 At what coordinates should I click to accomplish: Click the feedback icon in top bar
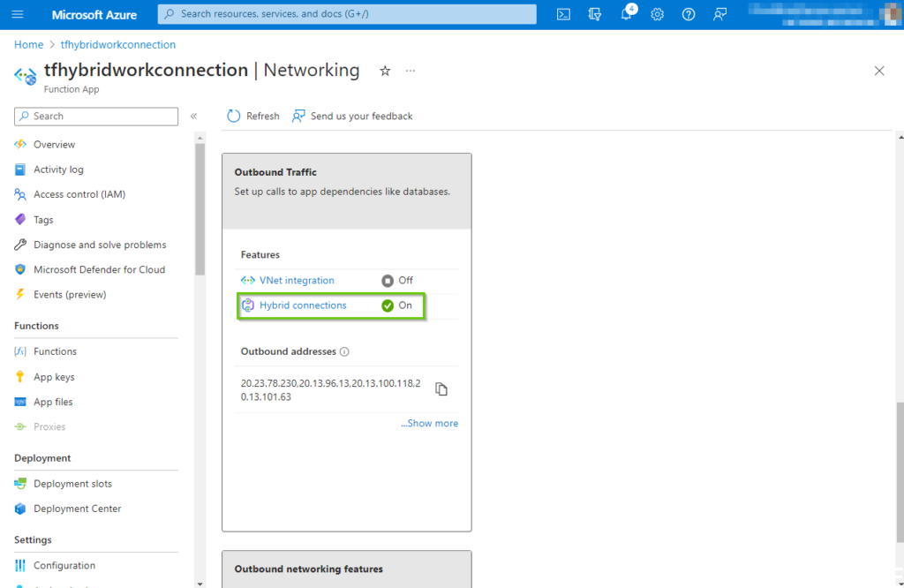720,14
